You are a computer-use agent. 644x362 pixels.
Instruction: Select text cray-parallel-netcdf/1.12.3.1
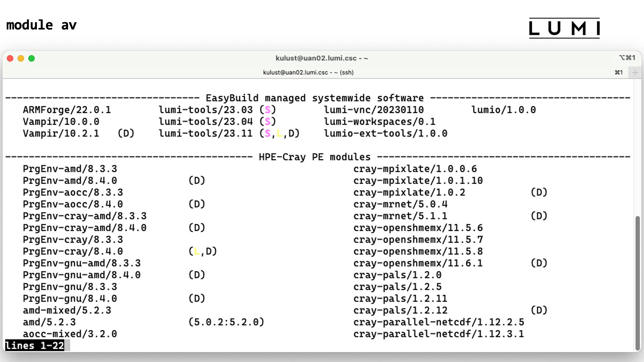point(439,334)
